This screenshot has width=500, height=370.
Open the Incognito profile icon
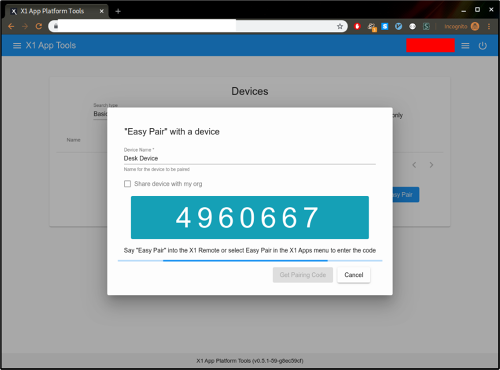pos(475,26)
